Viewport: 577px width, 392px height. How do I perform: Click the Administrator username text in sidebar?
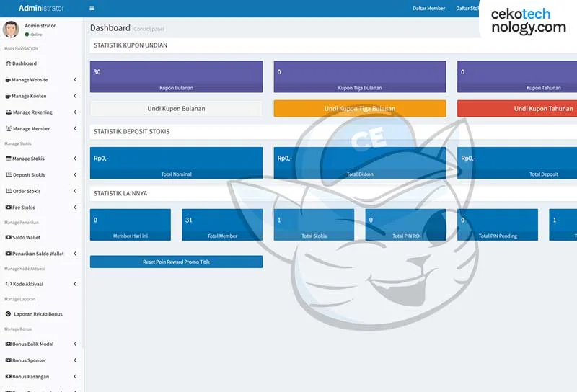pyautogui.click(x=40, y=26)
